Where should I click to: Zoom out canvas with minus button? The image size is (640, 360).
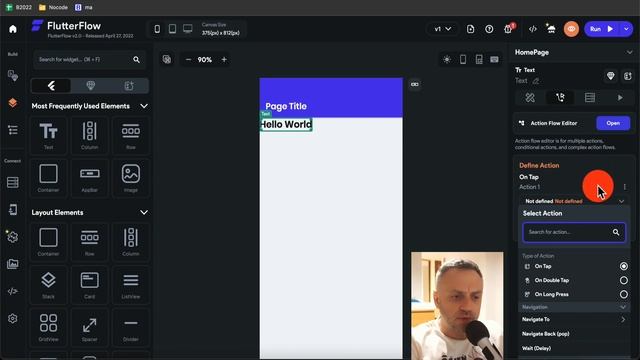click(x=188, y=60)
